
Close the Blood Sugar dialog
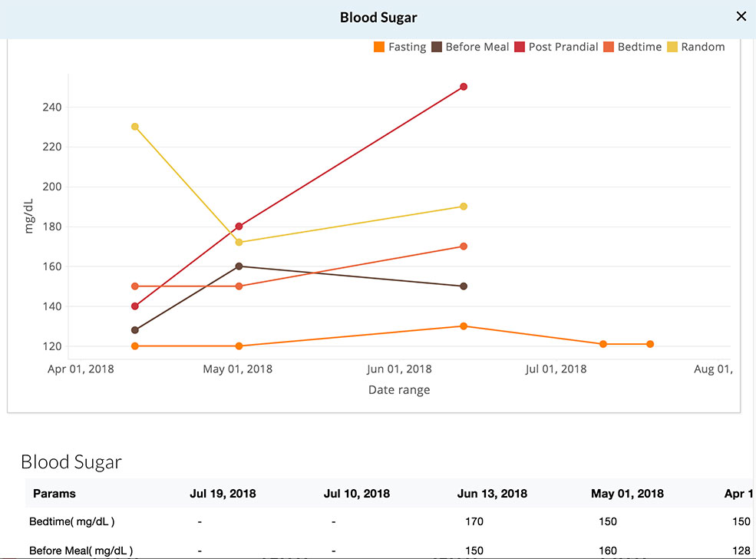point(741,16)
